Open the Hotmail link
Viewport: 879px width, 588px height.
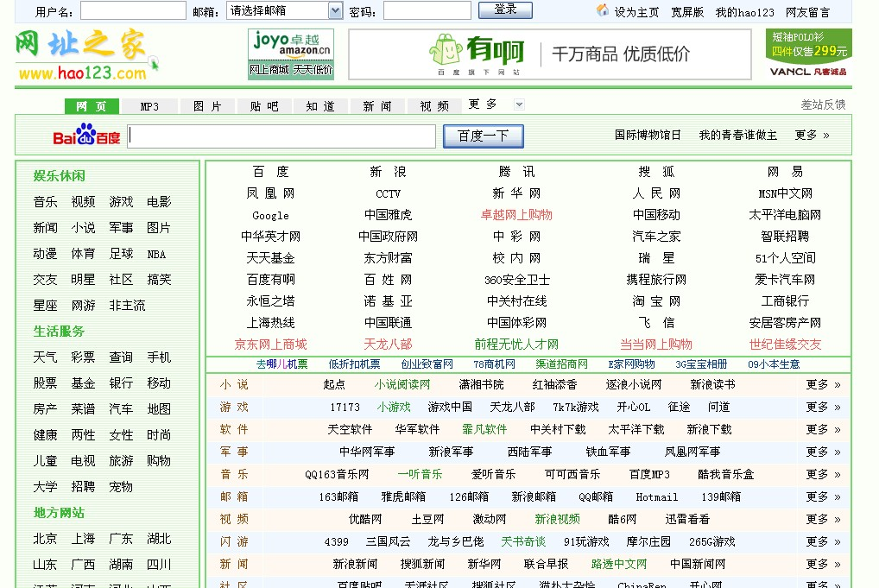pyautogui.click(x=657, y=496)
